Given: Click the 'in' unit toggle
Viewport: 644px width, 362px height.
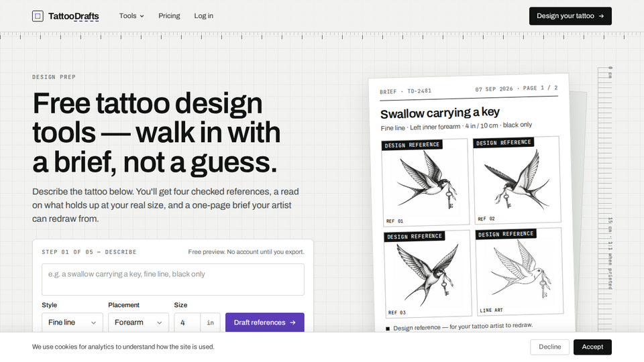Looking at the screenshot, I should (210, 322).
